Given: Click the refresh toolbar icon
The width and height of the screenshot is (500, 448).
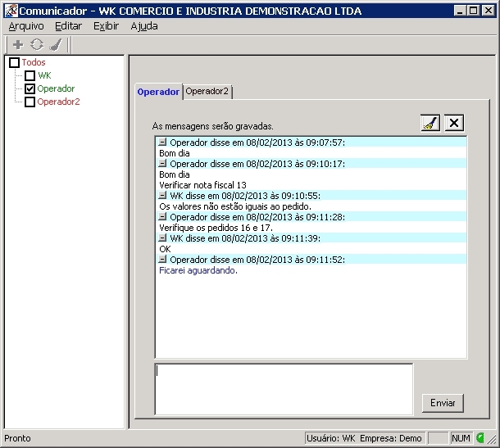Looking at the screenshot, I should coord(37,44).
